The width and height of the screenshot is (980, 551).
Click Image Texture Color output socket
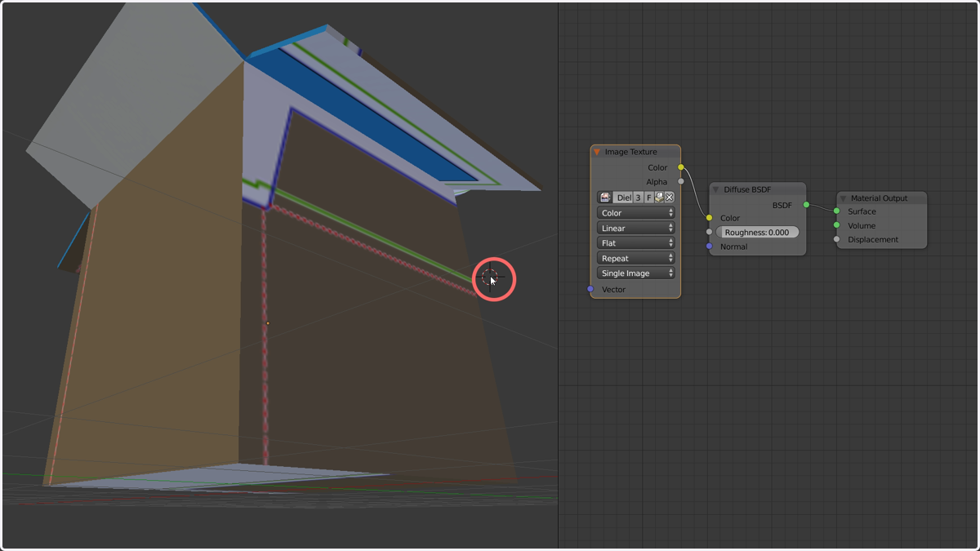(681, 167)
